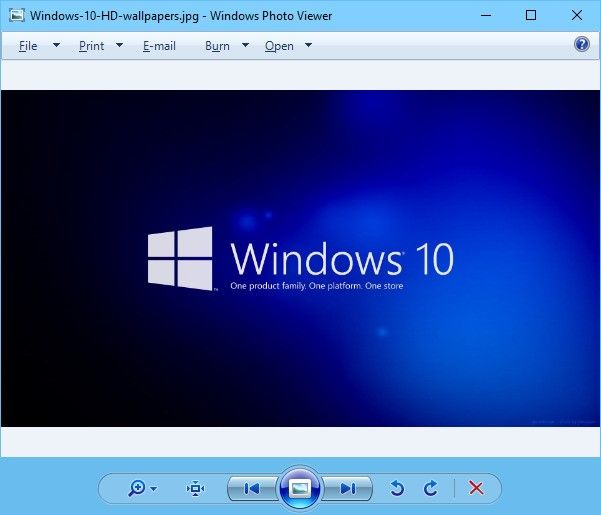Click the magnifier zoom icon
The height and width of the screenshot is (515, 601).
(136, 488)
